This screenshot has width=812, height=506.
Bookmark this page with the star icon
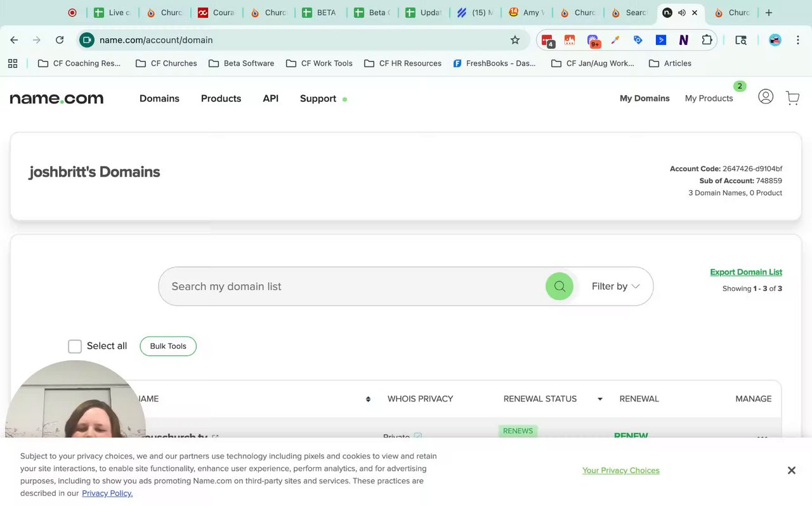click(515, 40)
